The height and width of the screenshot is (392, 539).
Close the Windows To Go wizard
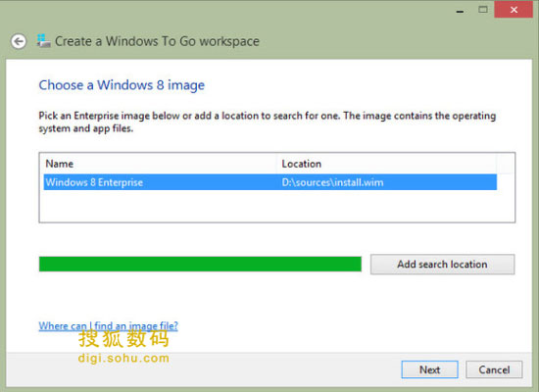click(x=514, y=10)
